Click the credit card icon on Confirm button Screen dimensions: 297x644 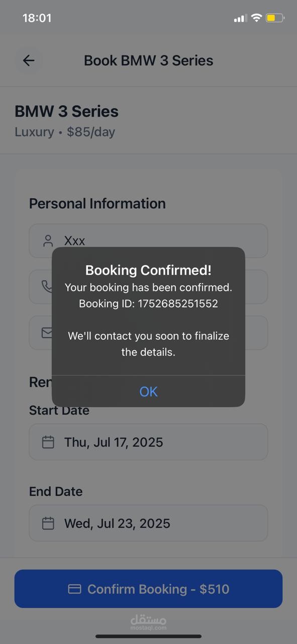pyautogui.click(x=74, y=589)
